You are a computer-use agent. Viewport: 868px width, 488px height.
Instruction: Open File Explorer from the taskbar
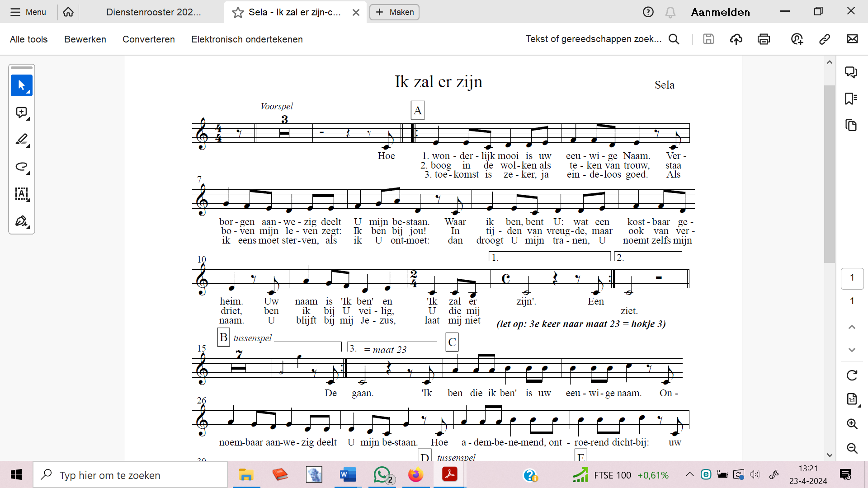pyautogui.click(x=246, y=475)
